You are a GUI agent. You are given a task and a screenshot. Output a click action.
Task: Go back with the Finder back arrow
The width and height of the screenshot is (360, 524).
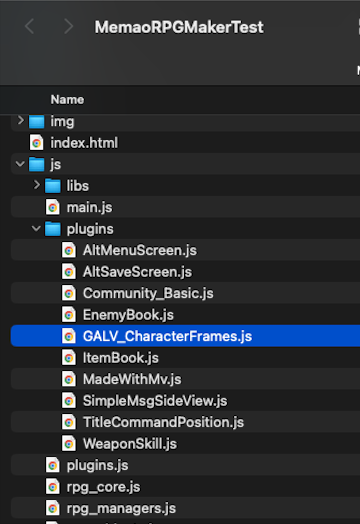point(29,26)
